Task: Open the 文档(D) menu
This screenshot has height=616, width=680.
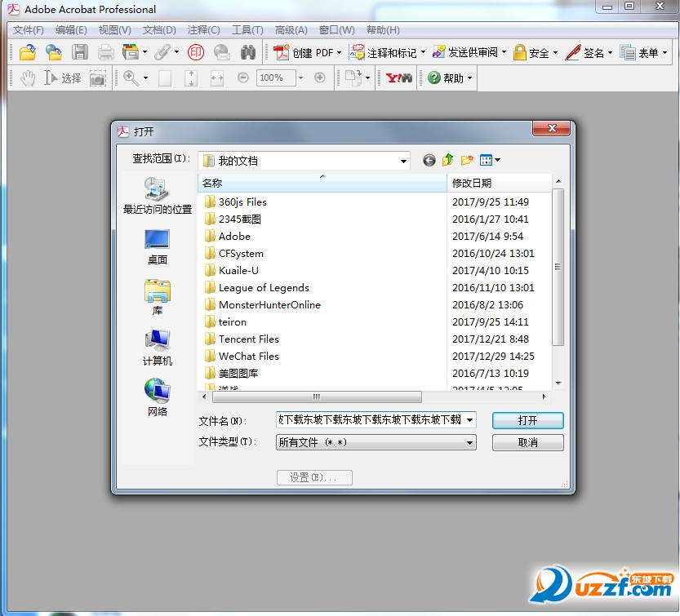Action: pos(159,30)
